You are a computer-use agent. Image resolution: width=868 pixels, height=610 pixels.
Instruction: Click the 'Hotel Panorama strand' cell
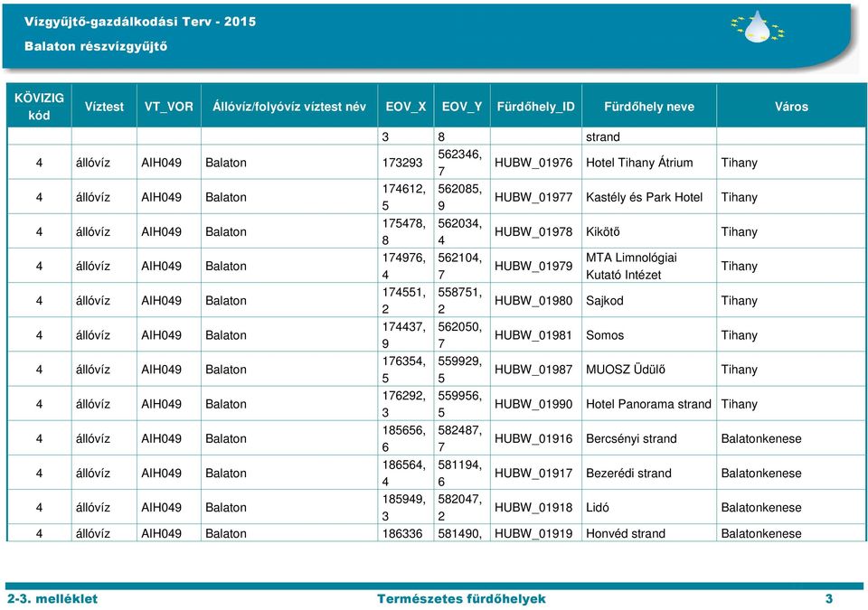(x=649, y=404)
